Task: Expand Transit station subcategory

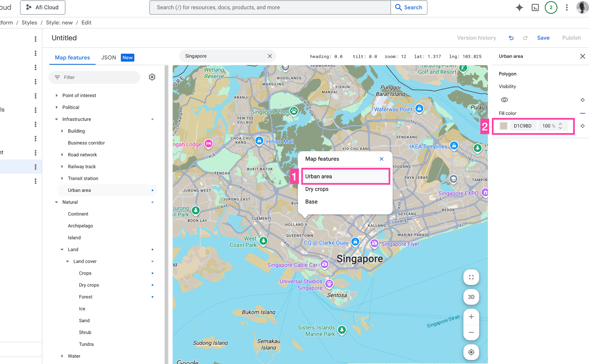Action: coord(62,178)
